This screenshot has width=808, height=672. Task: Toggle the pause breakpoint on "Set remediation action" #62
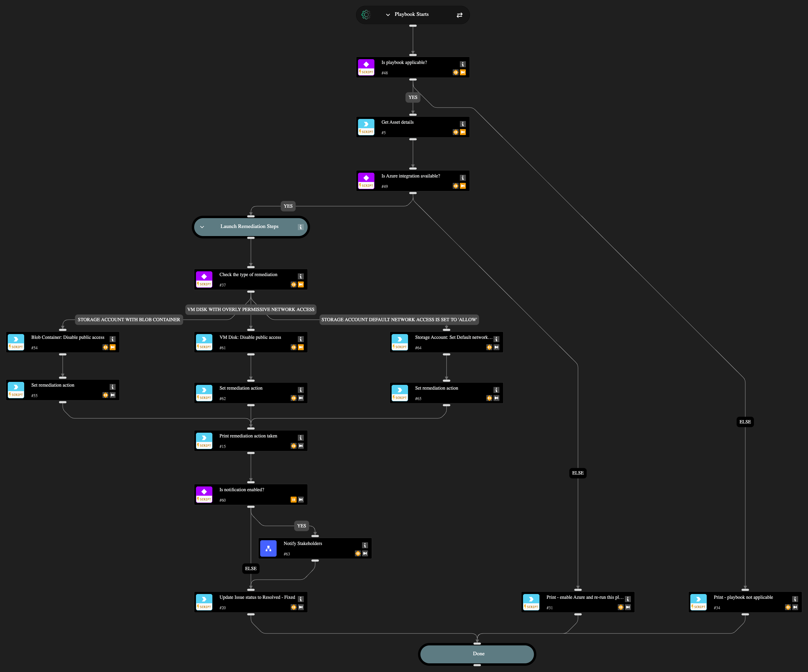coord(294,398)
